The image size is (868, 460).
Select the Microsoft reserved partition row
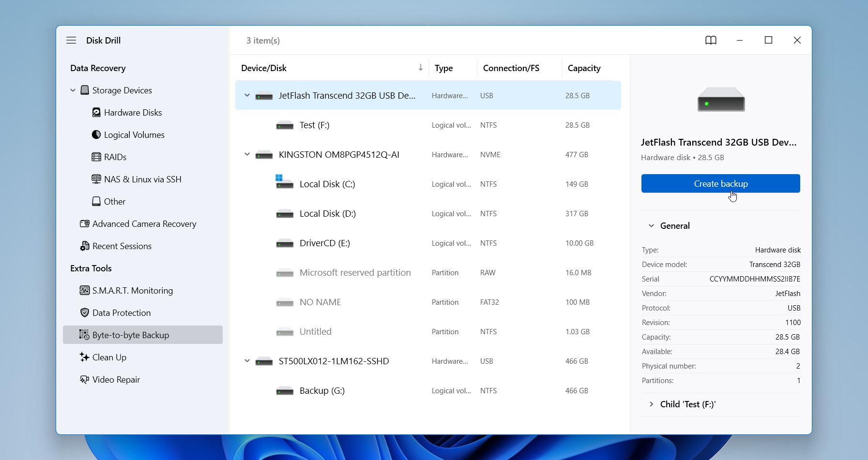tap(428, 272)
